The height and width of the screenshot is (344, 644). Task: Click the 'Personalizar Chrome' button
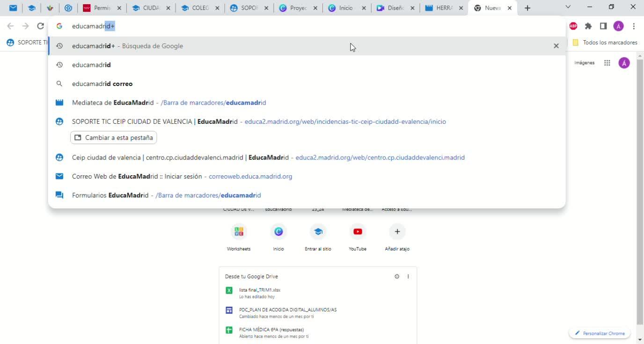[600, 333]
